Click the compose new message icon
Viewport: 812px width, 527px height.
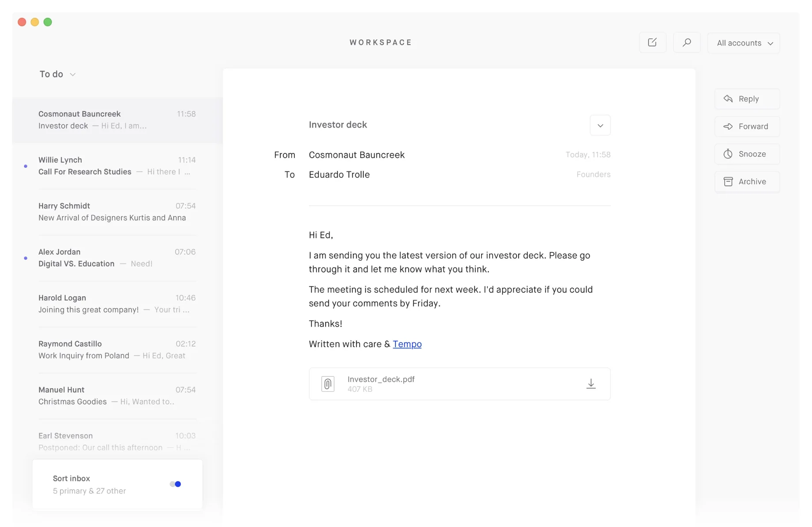652,43
